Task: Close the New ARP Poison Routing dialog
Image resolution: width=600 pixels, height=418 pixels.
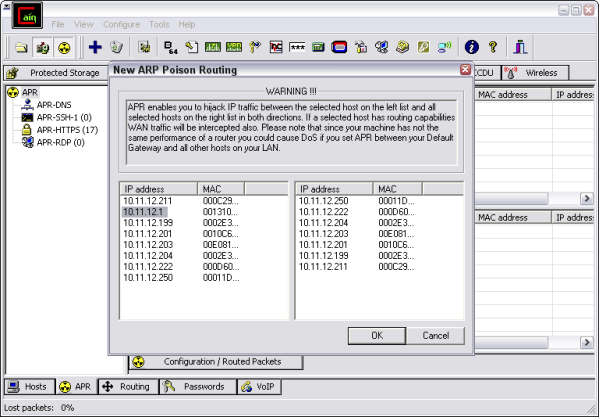Action: 465,70
